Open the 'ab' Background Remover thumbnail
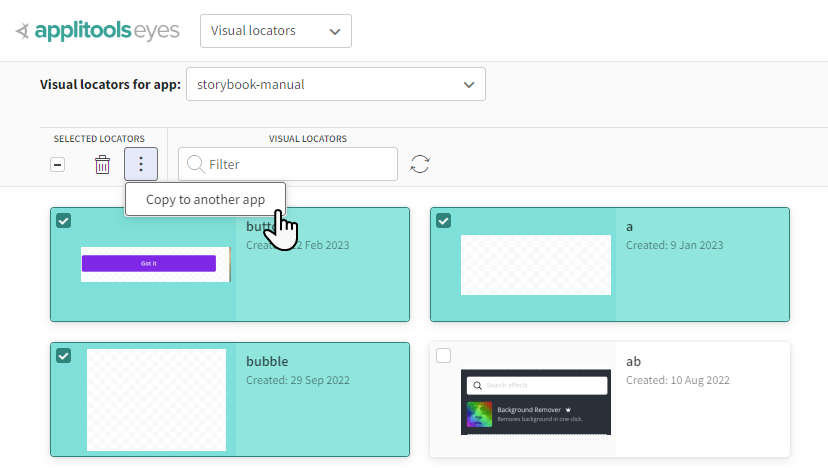This screenshot has width=828, height=468. (536, 402)
